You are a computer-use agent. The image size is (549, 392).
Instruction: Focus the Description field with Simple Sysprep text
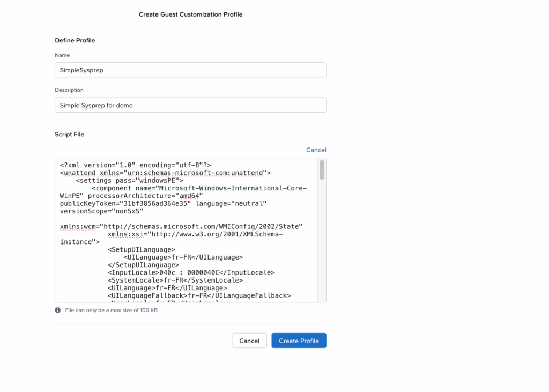coord(161,105)
